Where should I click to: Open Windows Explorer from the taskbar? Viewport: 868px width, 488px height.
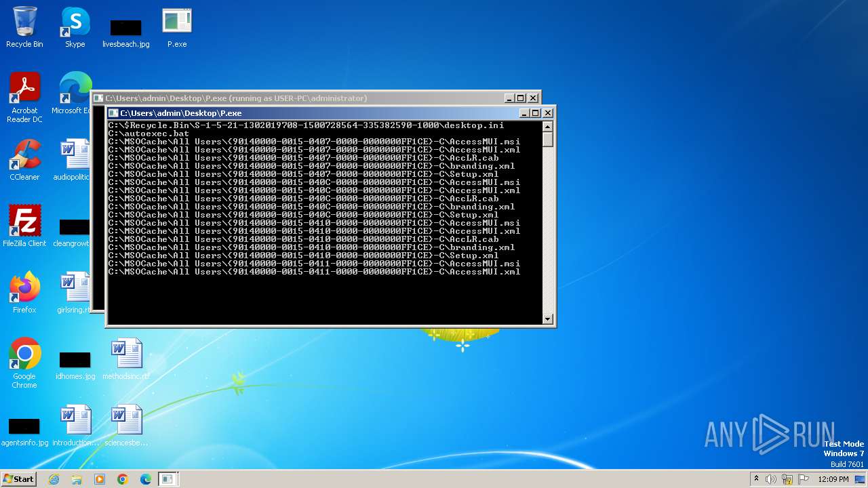tap(77, 479)
